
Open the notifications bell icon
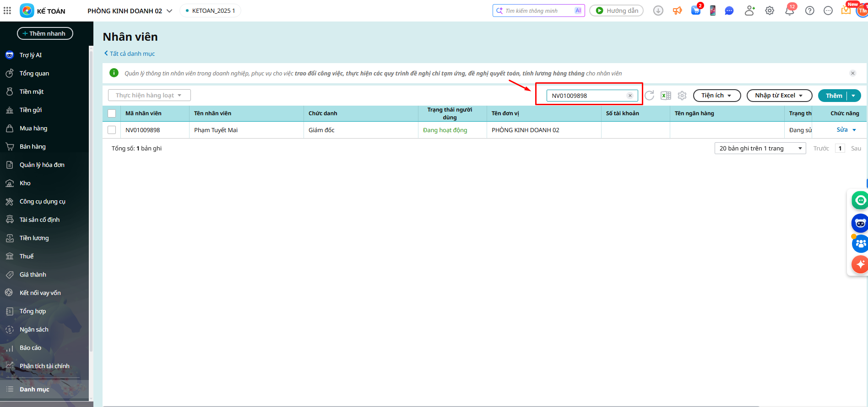pyautogui.click(x=790, y=11)
